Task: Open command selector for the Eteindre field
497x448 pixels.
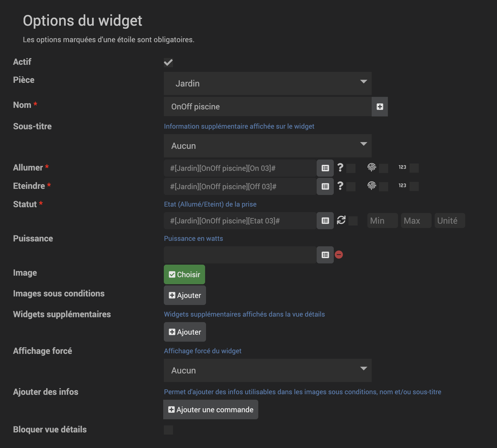Action: click(325, 186)
